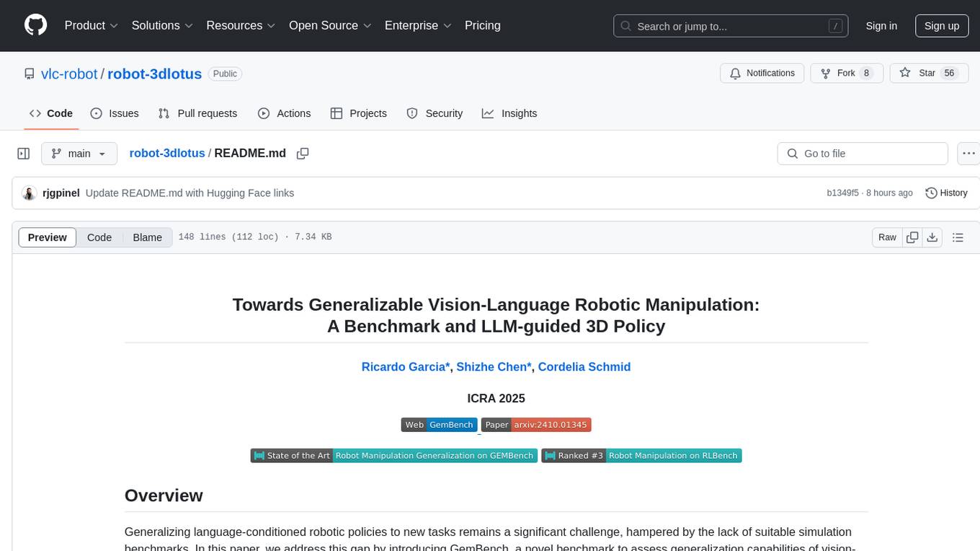Open the vlc-robot owner page
Image resolution: width=980 pixels, height=551 pixels.
69,74
